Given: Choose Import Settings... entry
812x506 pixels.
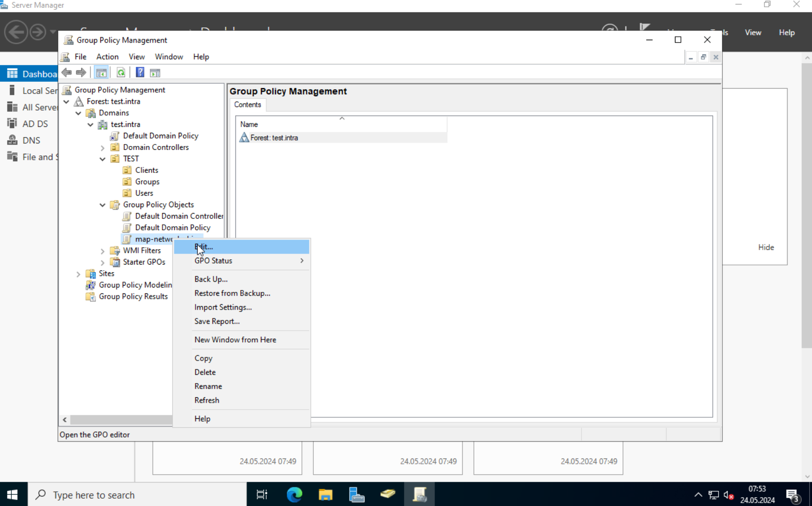Looking at the screenshot, I should (x=242, y=307).
